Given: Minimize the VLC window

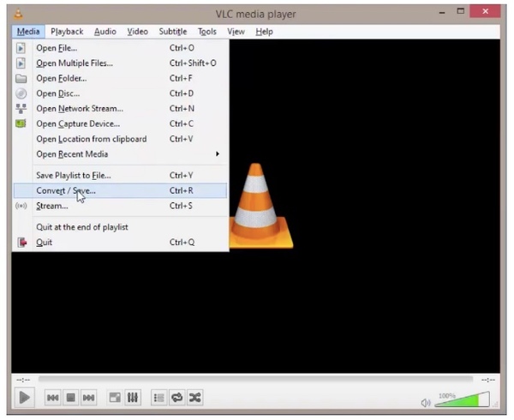Looking at the screenshot, I should (442, 12).
